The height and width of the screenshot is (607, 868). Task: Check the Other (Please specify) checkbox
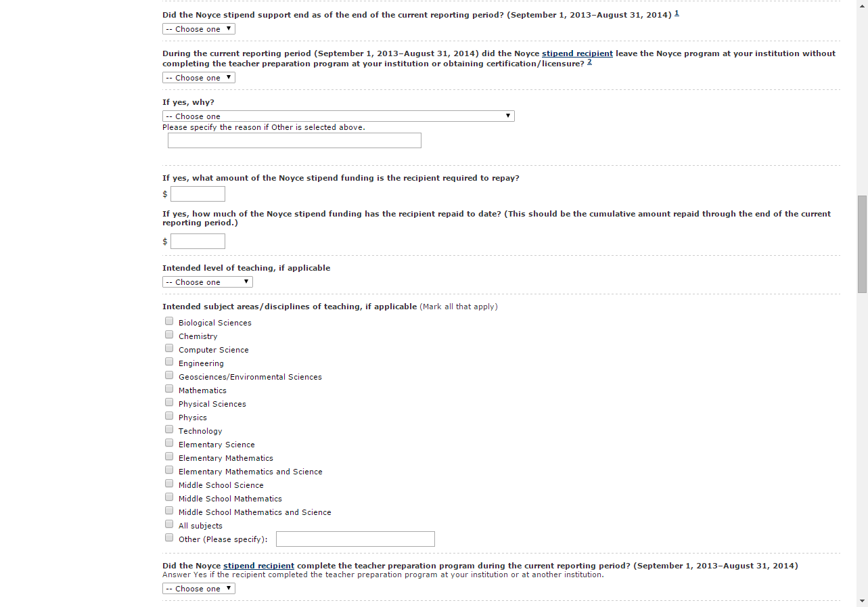(169, 538)
